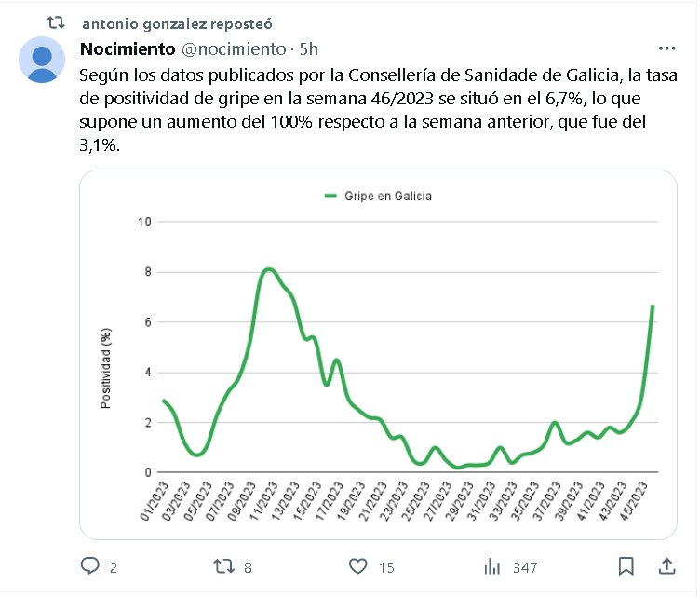
Task: Open view analytics bar chart icon
Action: click(492, 565)
